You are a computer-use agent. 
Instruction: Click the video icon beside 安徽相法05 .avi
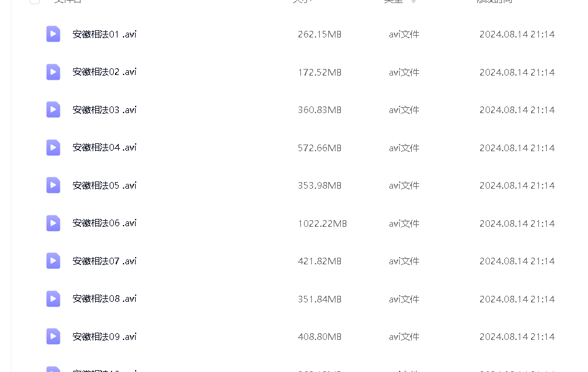click(x=53, y=185)
